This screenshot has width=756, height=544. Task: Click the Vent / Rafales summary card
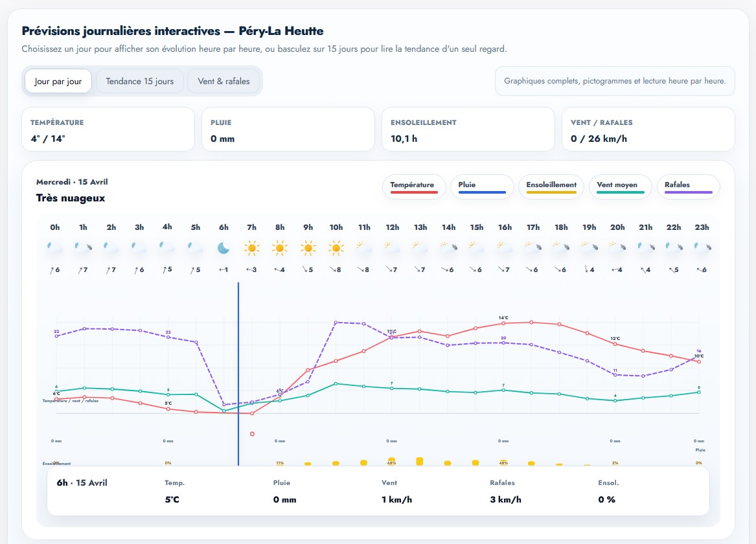[x=648, y=130]
